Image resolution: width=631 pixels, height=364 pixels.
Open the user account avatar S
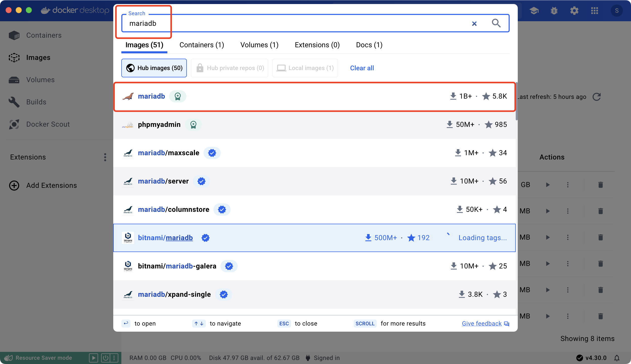click(x=617, y=11)
